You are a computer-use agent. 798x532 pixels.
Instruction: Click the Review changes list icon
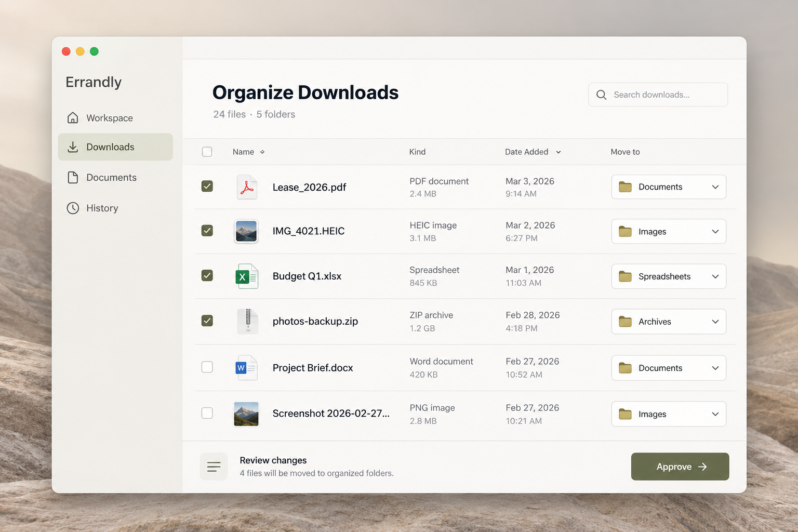point(214,467)
